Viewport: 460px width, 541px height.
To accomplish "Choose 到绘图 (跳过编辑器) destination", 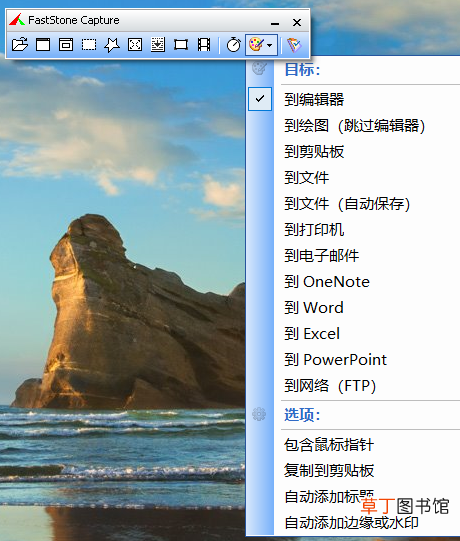I will tap(354, 126).
